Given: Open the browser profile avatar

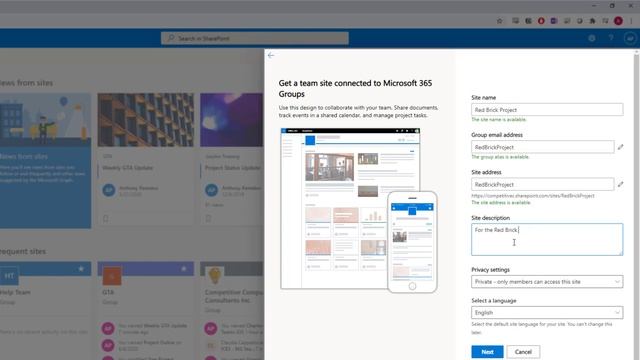Looking at the screenshot, I should [618, 21].
